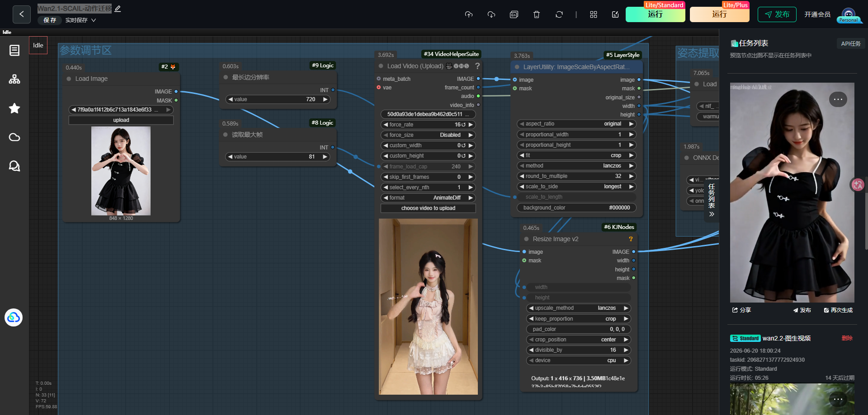This screenshot has height=415, width=868.
Task: Open more options on black dress result
Action: pos(838,99)
